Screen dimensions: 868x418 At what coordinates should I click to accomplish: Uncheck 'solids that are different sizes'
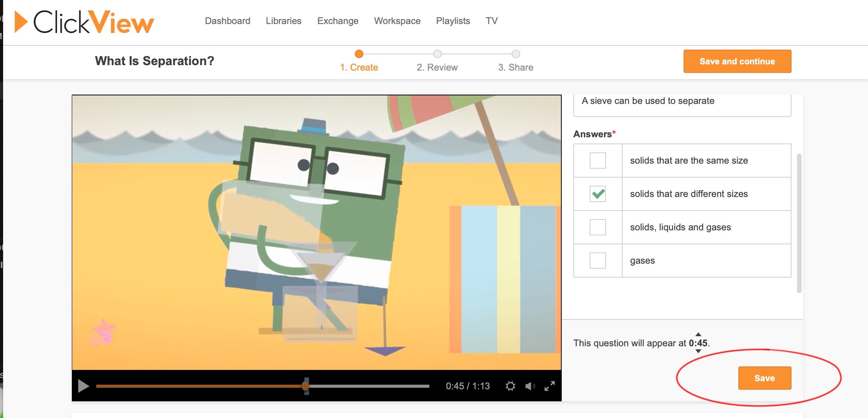597,194
